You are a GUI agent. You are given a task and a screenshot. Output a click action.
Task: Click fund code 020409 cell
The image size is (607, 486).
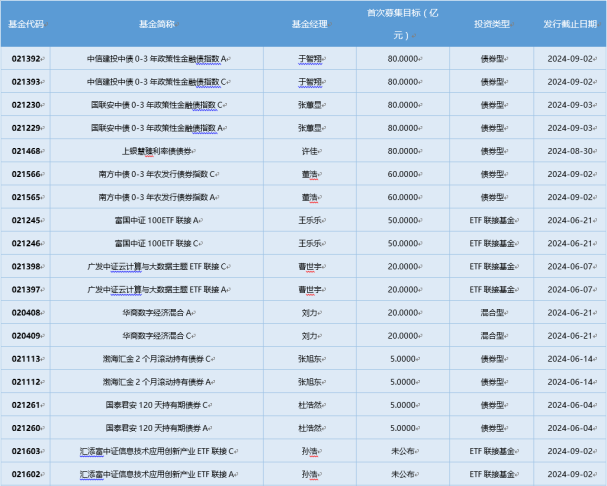[25, 335]
